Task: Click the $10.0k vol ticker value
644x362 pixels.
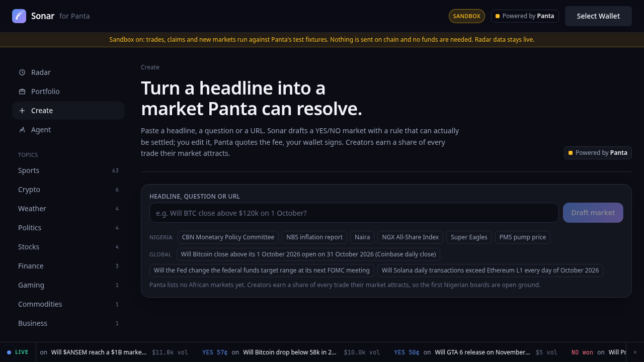Action: click(362, 352)
